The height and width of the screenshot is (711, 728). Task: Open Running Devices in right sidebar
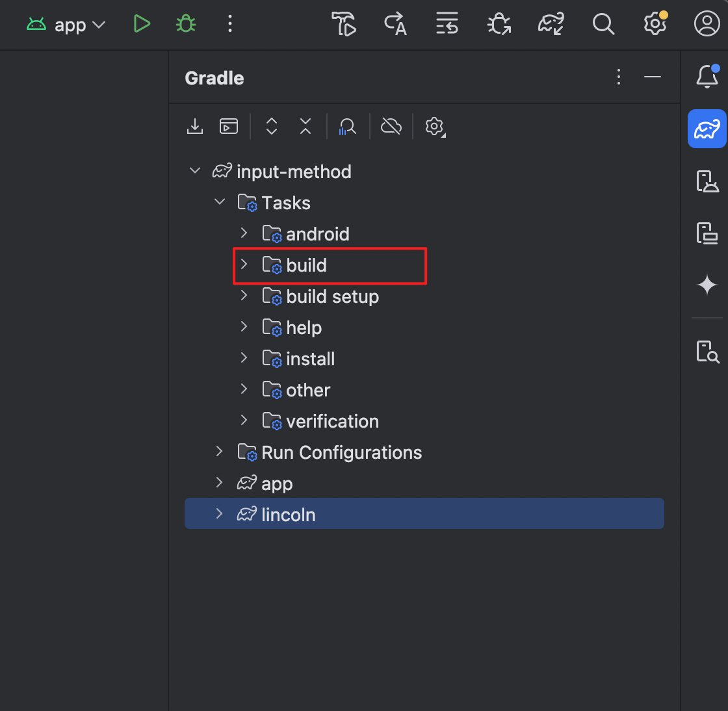click(x=707, y=233)
